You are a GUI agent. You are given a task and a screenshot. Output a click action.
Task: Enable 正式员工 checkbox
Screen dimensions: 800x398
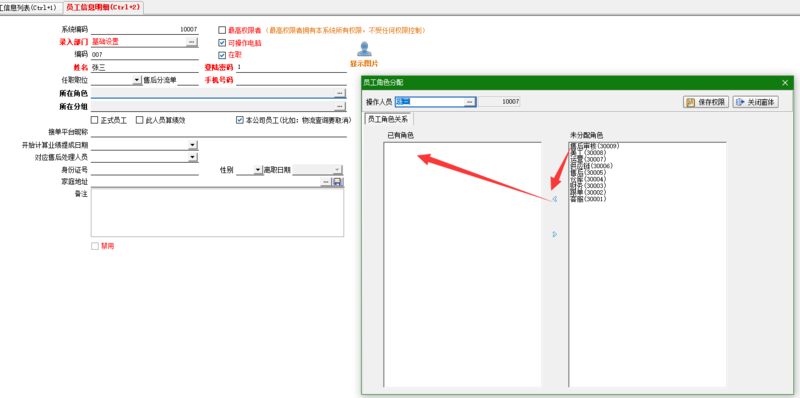94,120
